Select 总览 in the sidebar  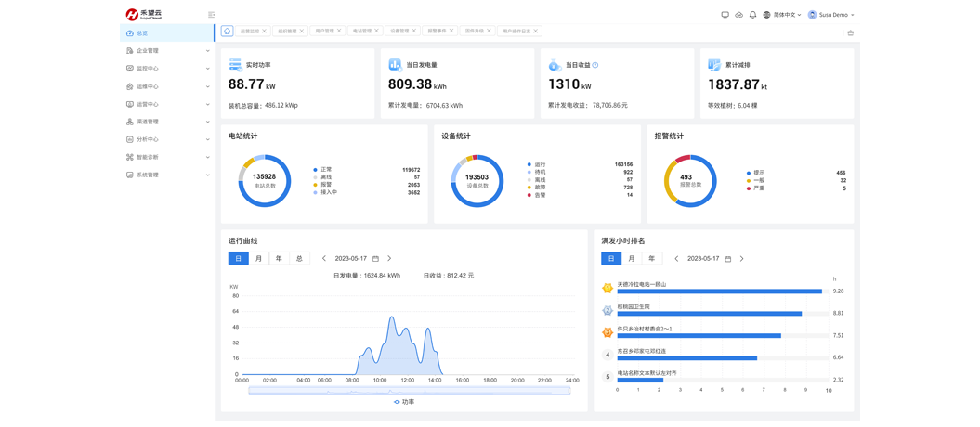pos(167,33)
